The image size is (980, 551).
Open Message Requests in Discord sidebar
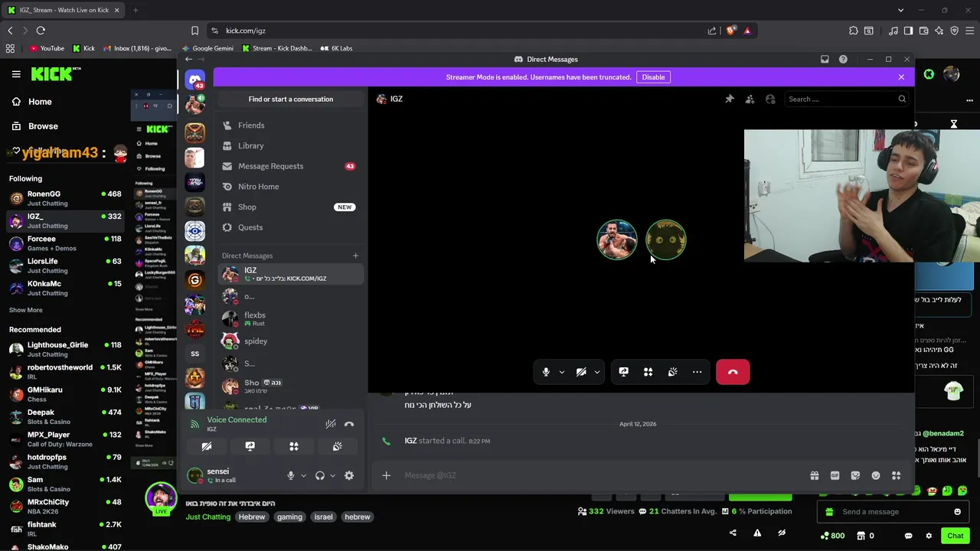click(291, 166)
